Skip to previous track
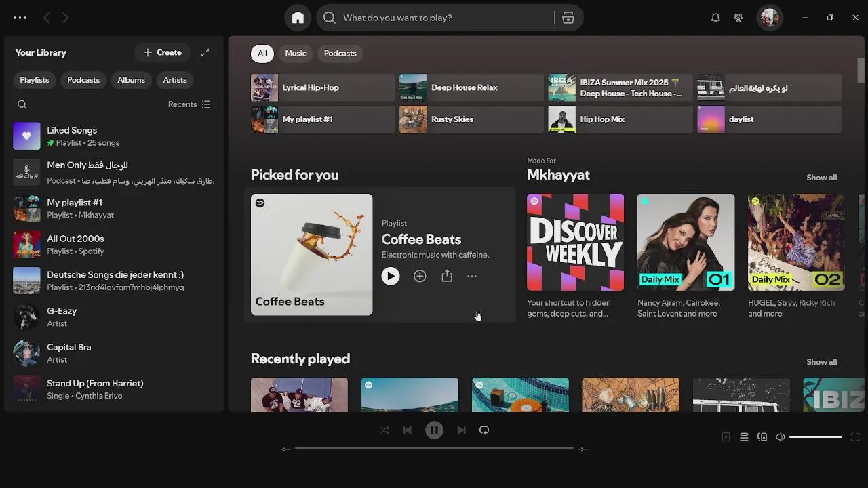 coord(407,430)
